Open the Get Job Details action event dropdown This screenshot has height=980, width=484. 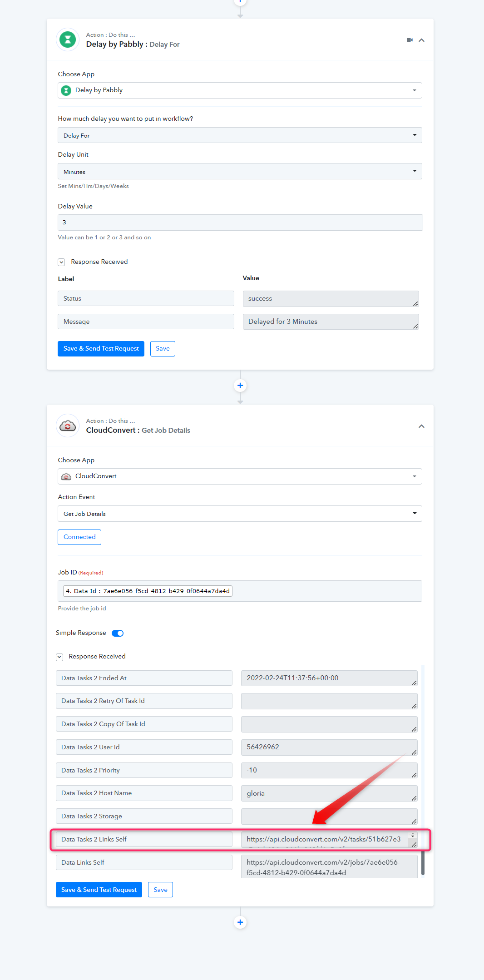click(240, 514)
